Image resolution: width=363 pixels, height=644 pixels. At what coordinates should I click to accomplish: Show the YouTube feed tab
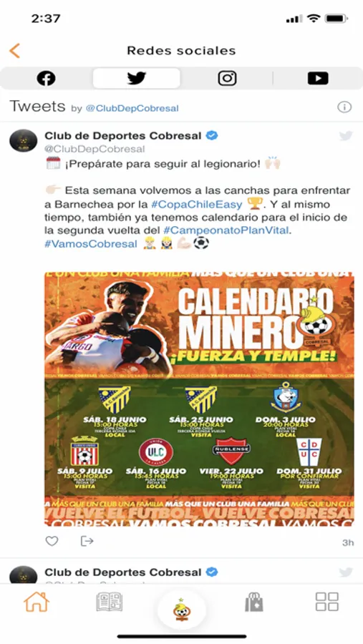(x=318, y=78)
